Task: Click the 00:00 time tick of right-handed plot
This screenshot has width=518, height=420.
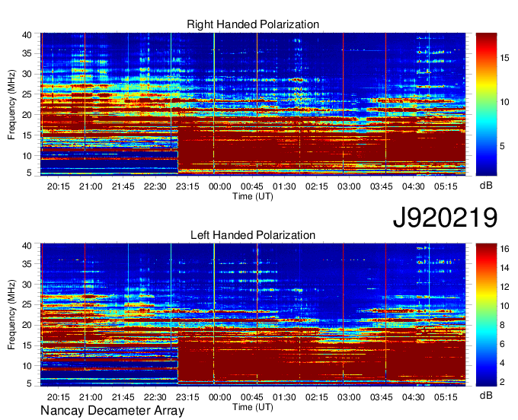Action: [x=219, y=186]
